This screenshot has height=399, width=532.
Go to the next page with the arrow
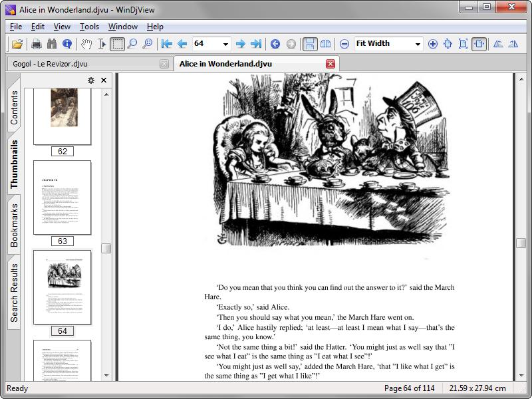click(x=240, y=43)
